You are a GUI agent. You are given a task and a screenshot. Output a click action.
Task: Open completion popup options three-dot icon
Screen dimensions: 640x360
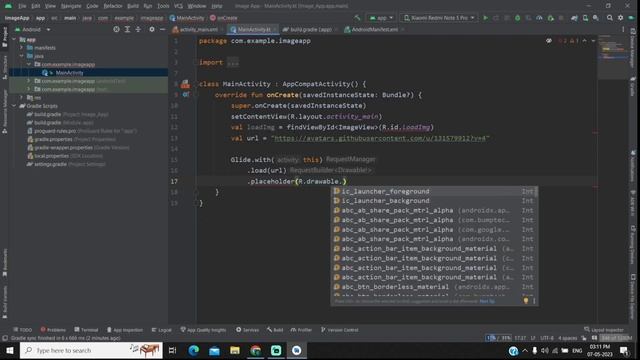pos(534,301)
